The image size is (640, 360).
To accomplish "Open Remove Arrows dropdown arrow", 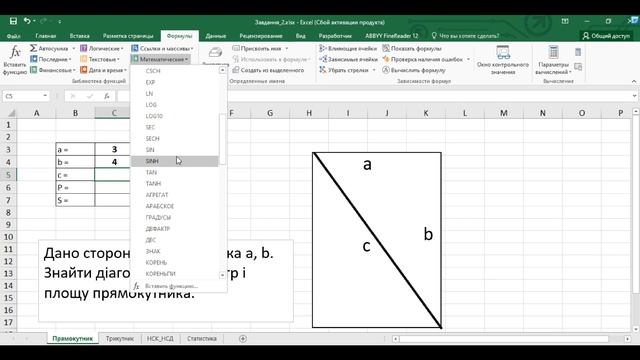I will click(x=374, y=70).
